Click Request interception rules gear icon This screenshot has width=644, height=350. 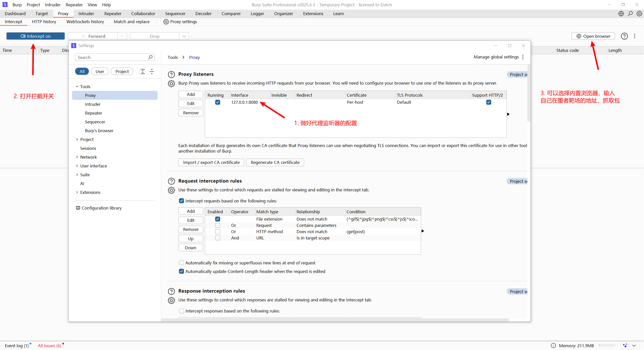[171, 190]
